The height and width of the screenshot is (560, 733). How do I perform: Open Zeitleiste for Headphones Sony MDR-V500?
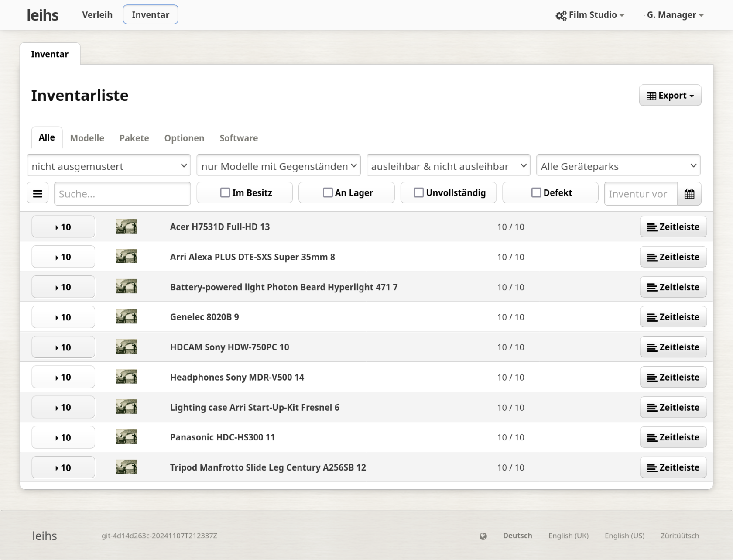pos(673,377)
